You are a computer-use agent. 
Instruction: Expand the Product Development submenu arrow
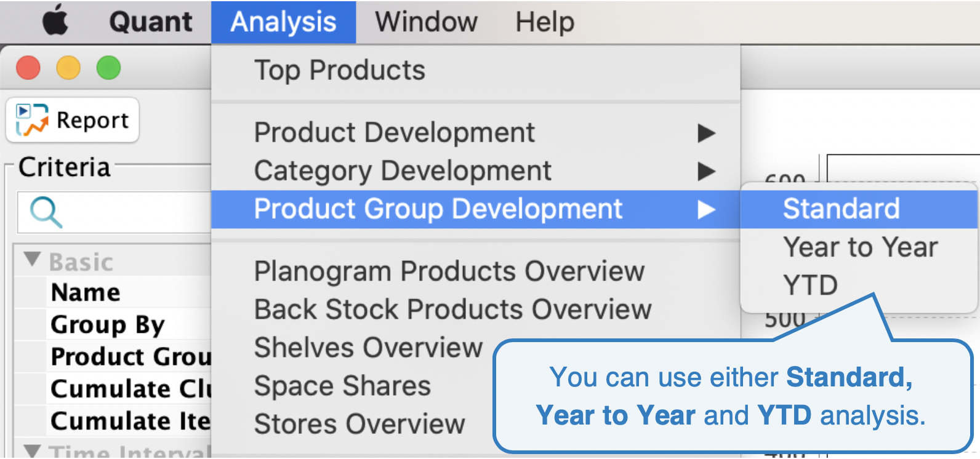coord(706,133)
